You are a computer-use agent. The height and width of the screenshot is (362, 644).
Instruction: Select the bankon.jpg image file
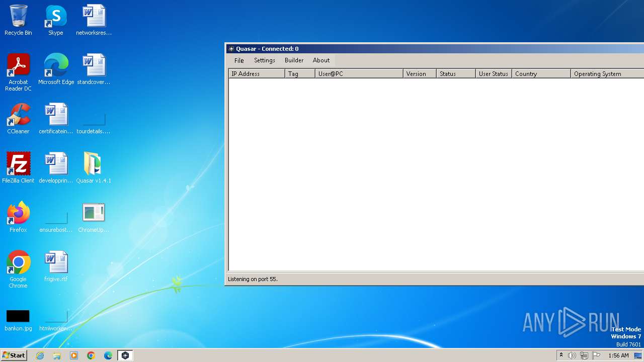click(18, 321)
